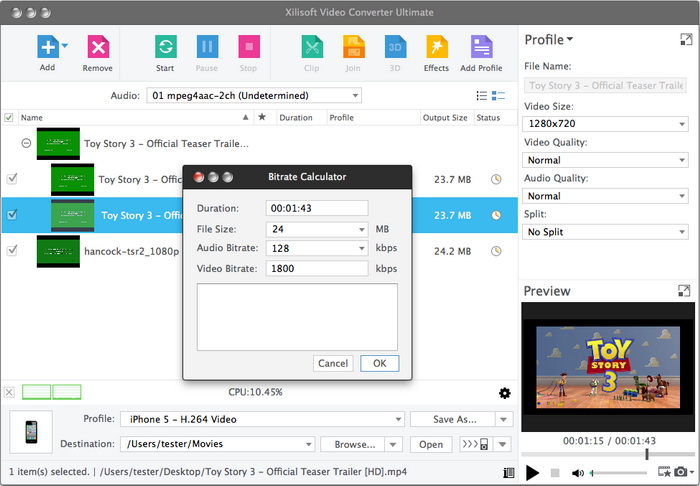The width and height of the screenshot is (700, 486).
Task: Toggle the select-all checkbox in list header
Action: click(x=10, y=117)
